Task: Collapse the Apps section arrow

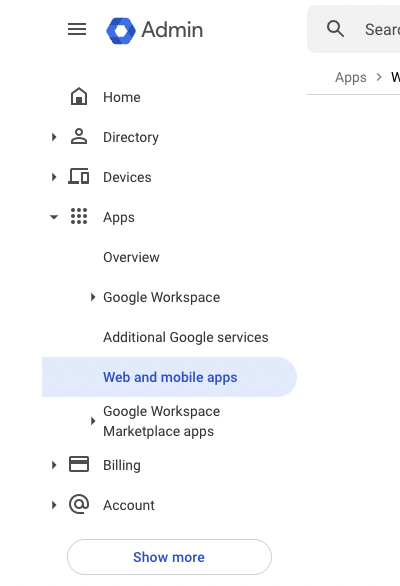Action: (54, 217)
